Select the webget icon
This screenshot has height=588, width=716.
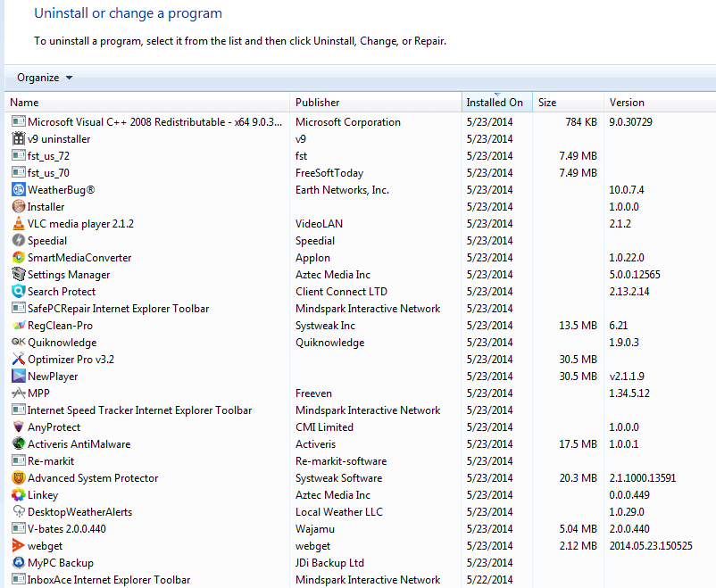pyautogui.click(x=19, y=546)
